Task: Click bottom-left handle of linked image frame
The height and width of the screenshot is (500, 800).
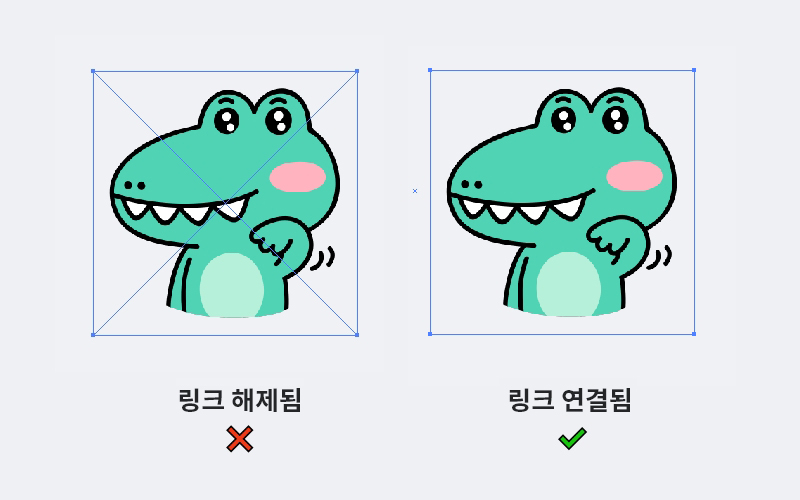Action: pyautogui.click(x=430, y=334)
